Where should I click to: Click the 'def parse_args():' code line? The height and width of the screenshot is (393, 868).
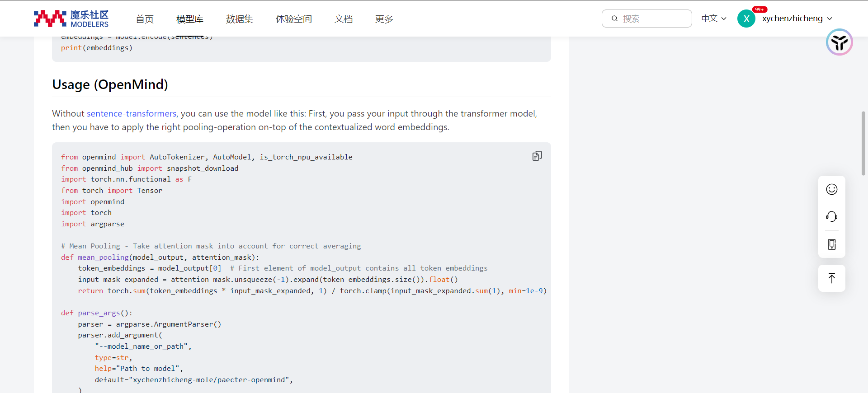click(x=97, y=313)
